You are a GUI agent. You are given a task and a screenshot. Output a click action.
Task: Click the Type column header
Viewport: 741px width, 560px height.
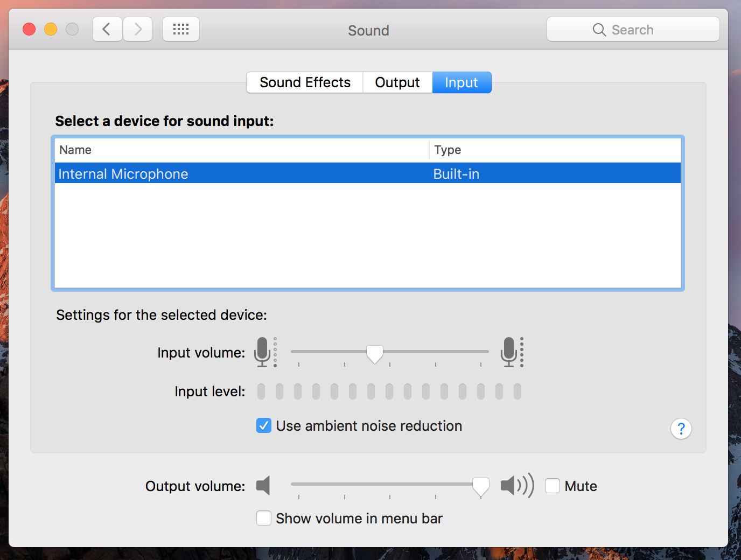click(448, 150)
